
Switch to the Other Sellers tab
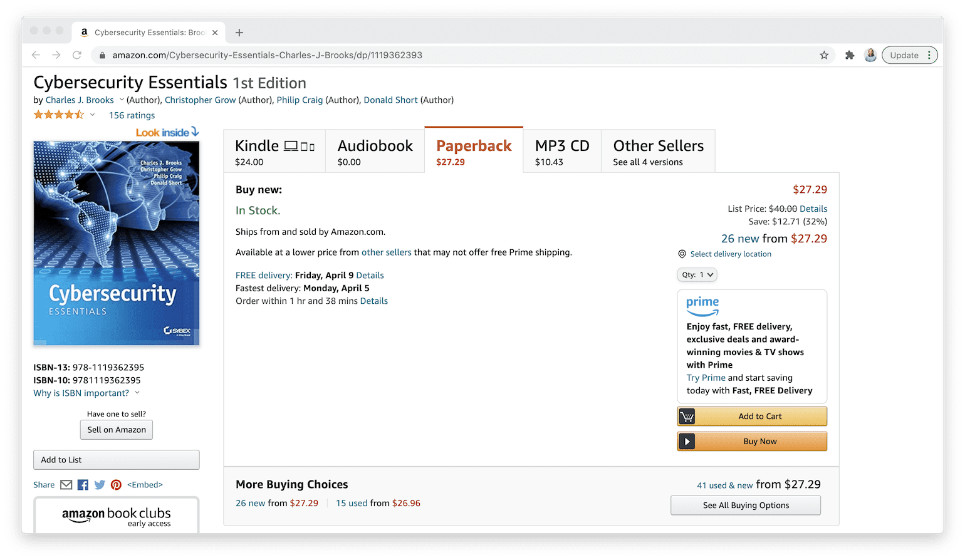click(x=657, y=150)
